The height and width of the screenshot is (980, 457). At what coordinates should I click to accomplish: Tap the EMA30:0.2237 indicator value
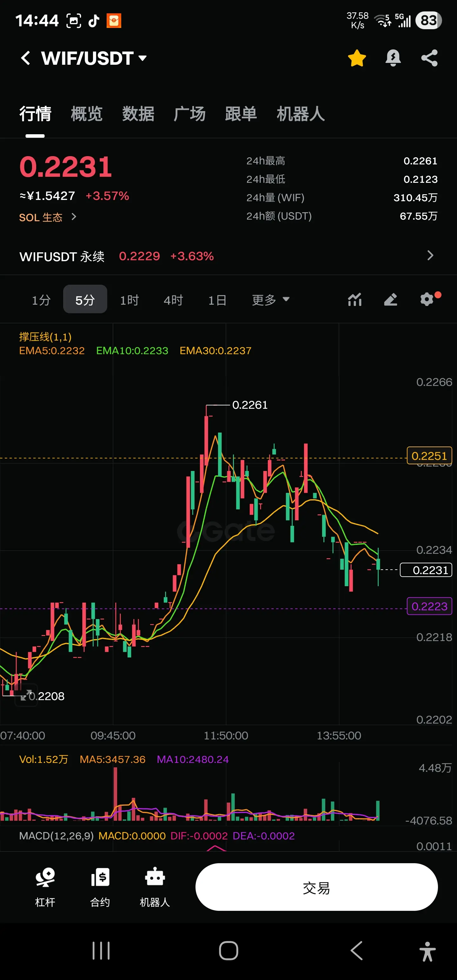pyautogui.click(x=215, y=350)
